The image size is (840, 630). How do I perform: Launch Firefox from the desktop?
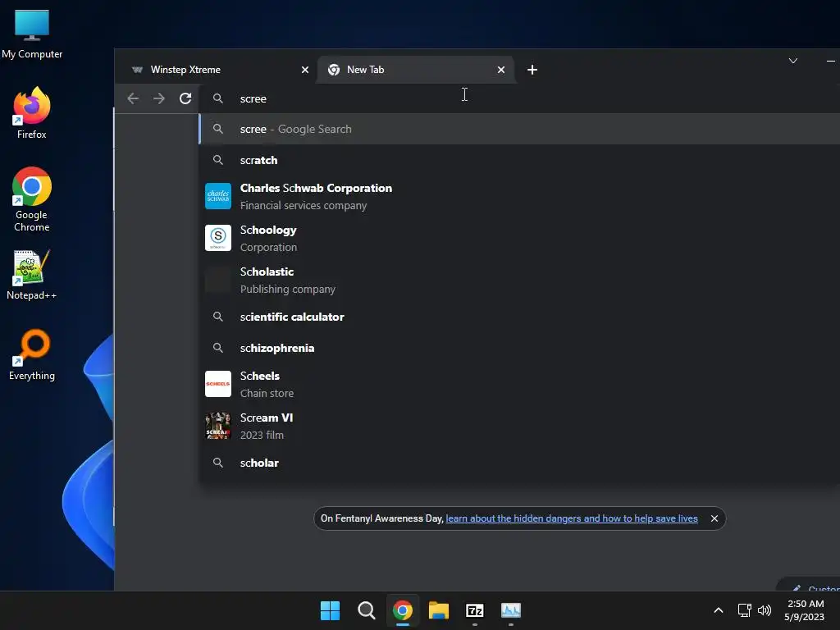[32, 113]
